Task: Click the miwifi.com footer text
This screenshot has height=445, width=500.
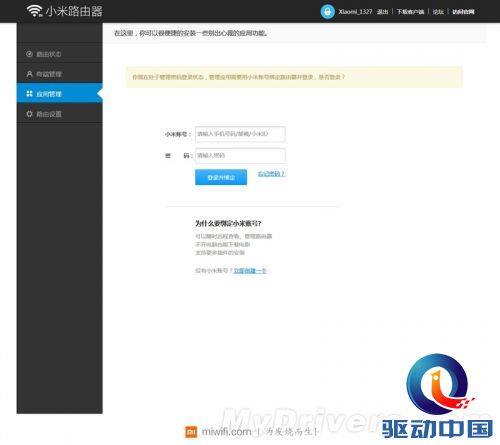Action: (226, 432)
